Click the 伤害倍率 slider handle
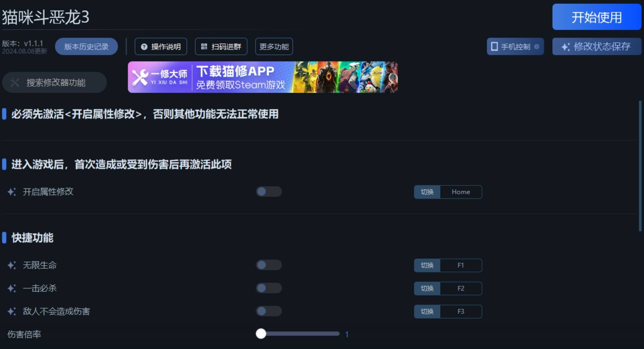The image size is (644, 349). tap(261, 334)
